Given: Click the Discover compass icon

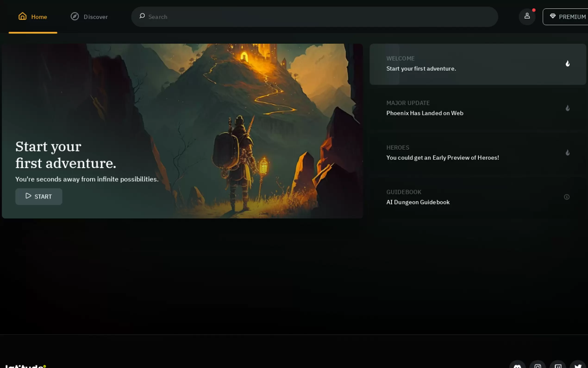Looking at the screenshot, I should click(x=75, y=16).
